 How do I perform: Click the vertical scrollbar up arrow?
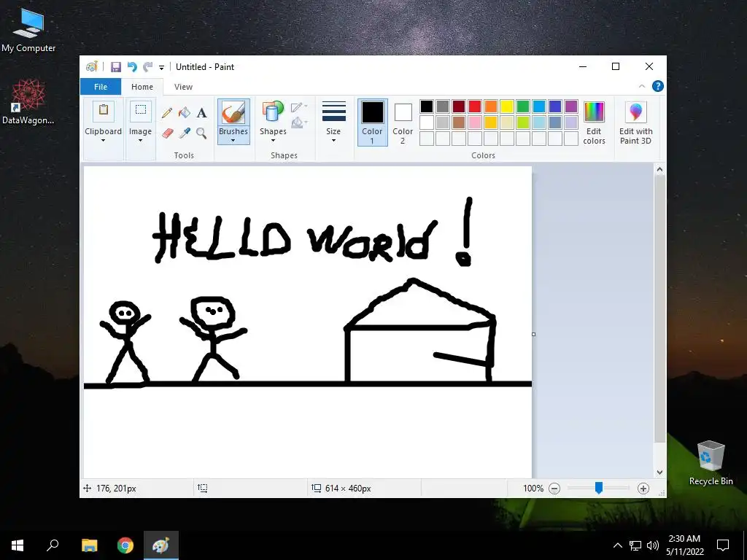click(x=659, y=169)
